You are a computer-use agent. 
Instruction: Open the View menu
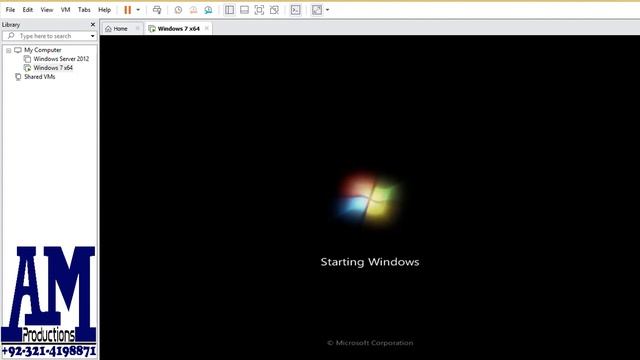point(47,10)
